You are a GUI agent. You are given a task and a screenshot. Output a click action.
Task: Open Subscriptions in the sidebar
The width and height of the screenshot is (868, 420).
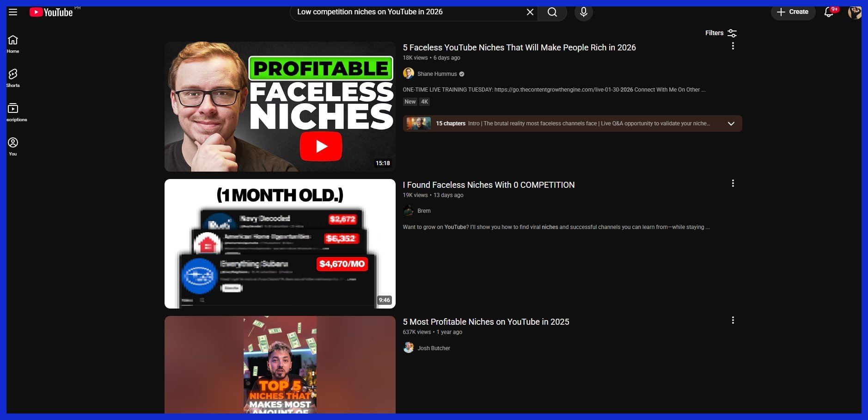point(13,112)
